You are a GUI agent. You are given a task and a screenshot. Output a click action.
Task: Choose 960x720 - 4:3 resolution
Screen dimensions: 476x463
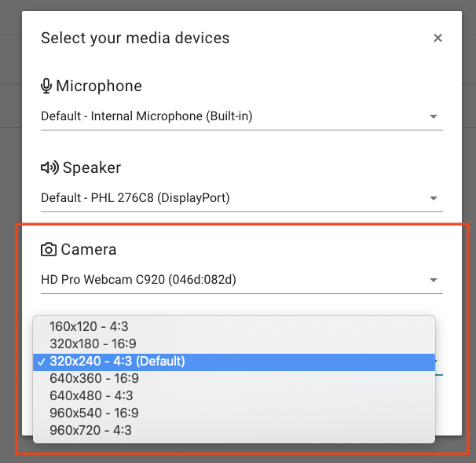coord(234,431)
